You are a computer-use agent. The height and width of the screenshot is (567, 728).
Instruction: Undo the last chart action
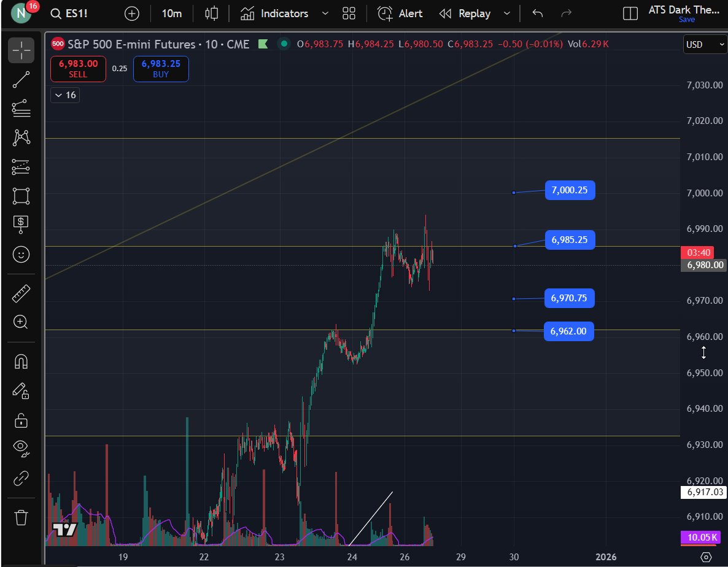[x=538, y=13]
